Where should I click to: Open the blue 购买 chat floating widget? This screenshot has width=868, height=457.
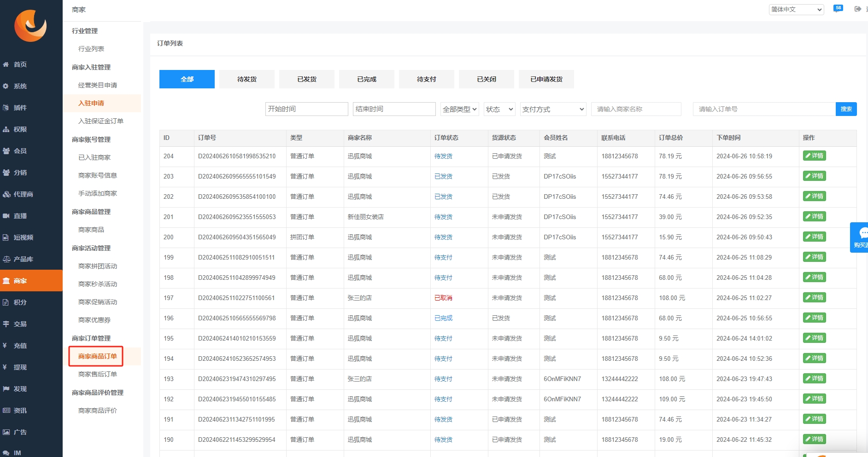point(860,237)
